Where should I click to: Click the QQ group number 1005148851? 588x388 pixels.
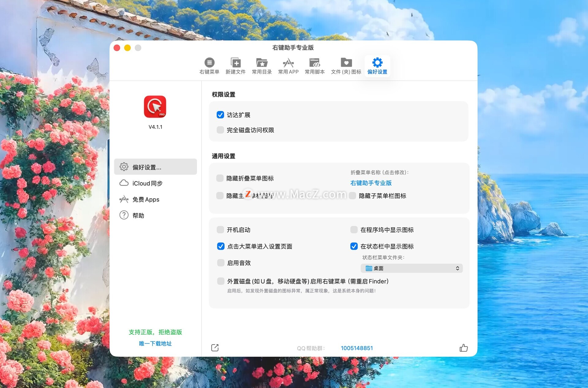click(357, 348)
